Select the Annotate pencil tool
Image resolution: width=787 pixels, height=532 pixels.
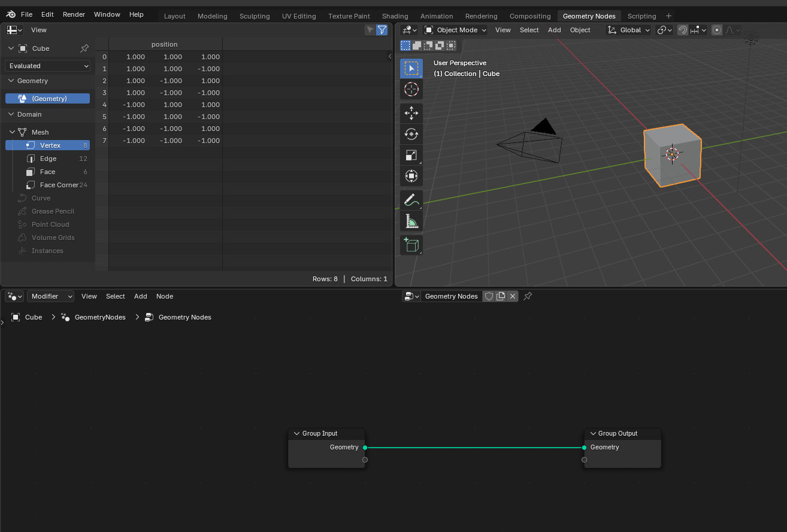411,200
